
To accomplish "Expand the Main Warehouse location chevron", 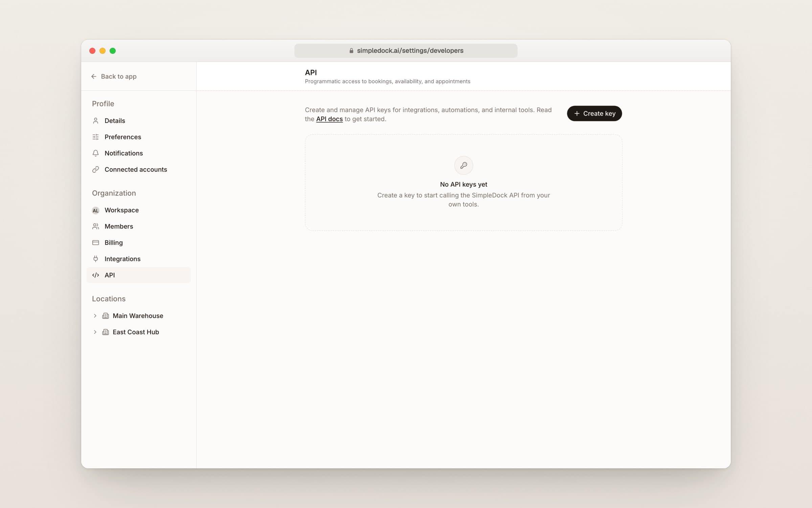I will coord(95,316).
